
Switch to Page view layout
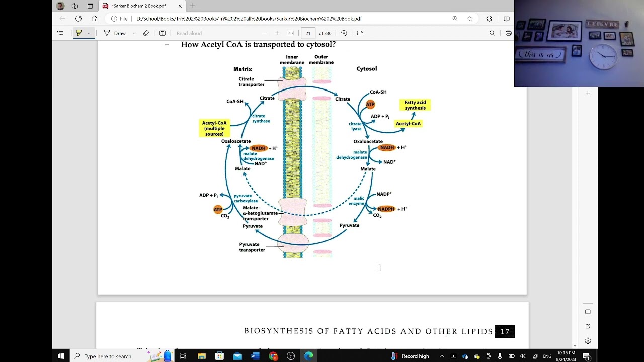360,33
